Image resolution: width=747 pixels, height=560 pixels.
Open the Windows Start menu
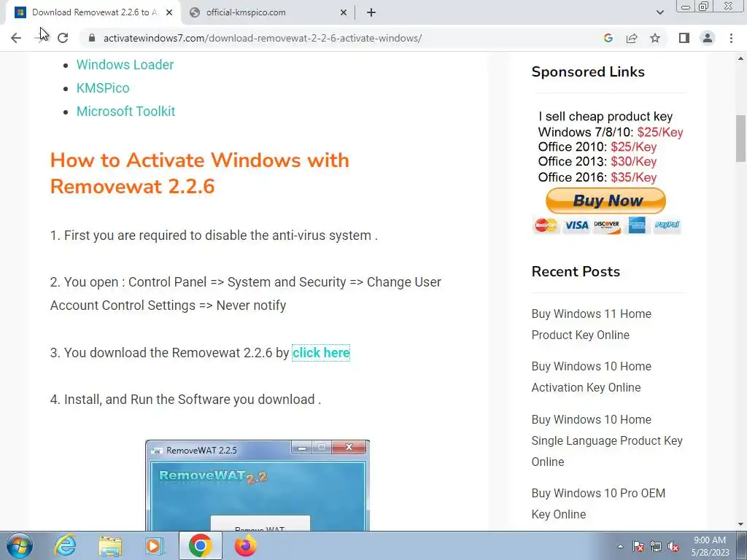19,545
